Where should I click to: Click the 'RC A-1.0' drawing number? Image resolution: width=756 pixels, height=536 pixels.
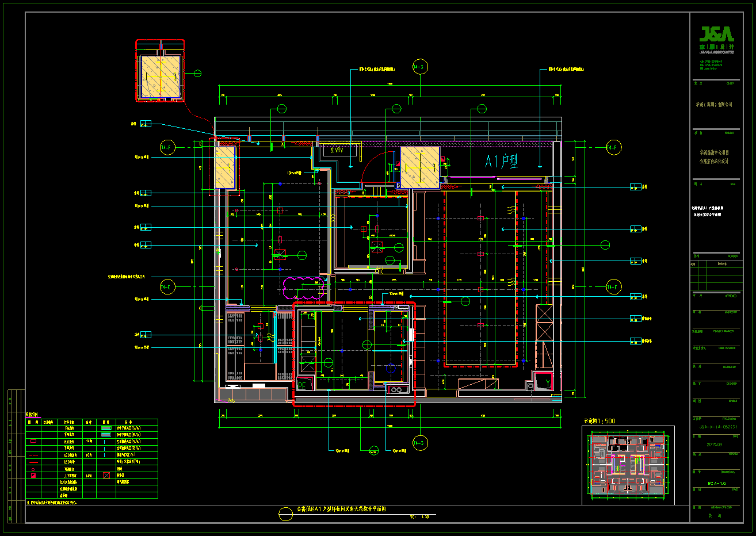717,484
